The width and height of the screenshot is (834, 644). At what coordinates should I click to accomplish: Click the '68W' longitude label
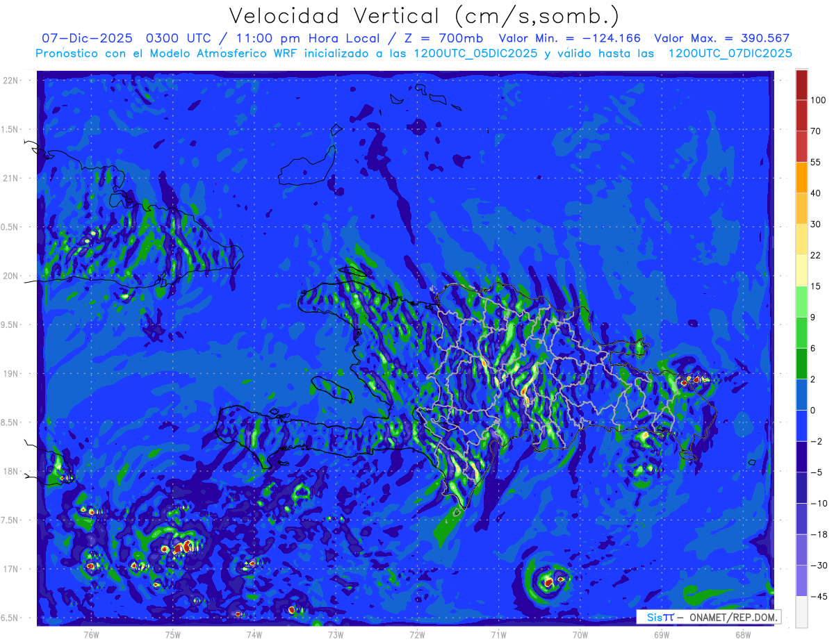[742, 634]
